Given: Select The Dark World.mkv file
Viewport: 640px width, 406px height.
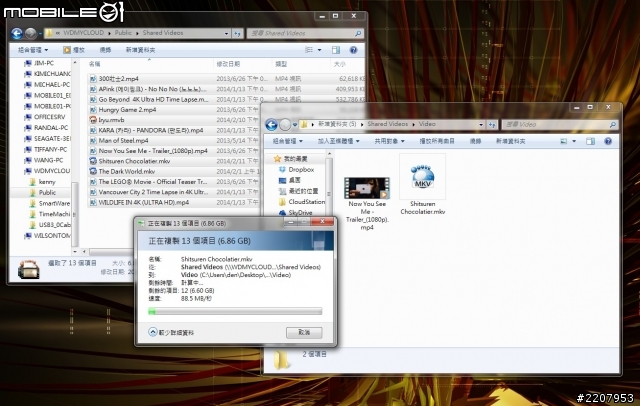Looking at the screenshot, I should pos(127,171).
